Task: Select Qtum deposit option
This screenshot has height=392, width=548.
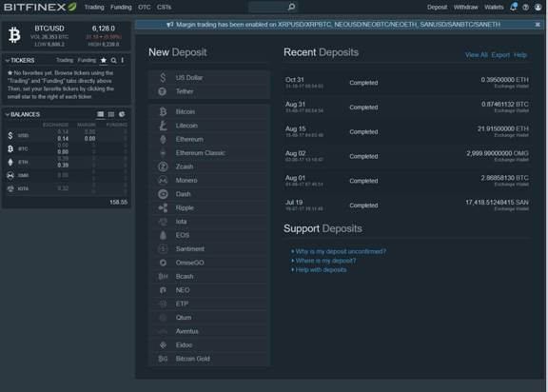Action: (209, 318)
